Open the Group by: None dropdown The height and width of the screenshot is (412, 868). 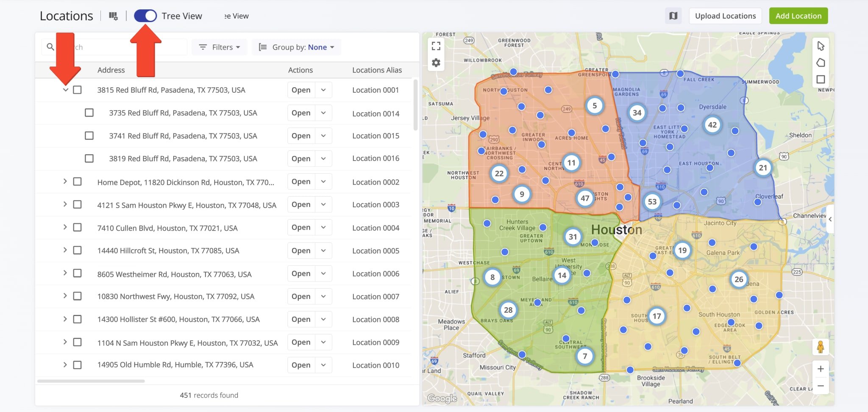tap(296, 47)
